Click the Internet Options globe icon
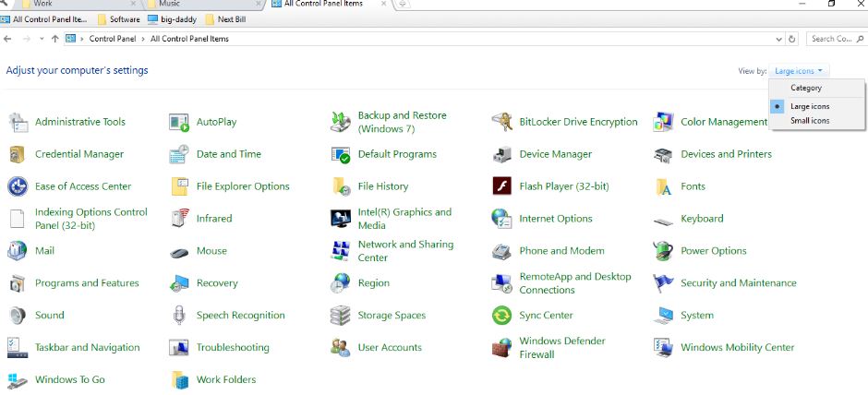The height and width of the screenshot is (395, 868). coord(501,219)
